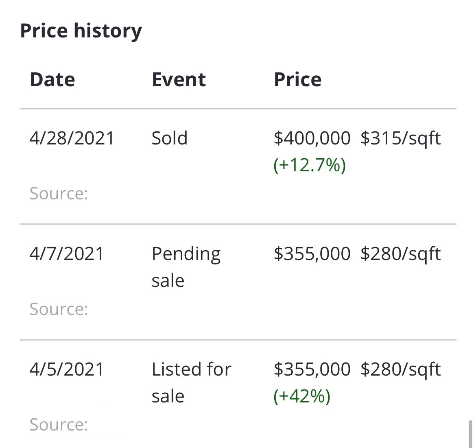Click the $280/sqft pending sale value
The width and height of the screenshot is (476, 448).
[400, 254]
